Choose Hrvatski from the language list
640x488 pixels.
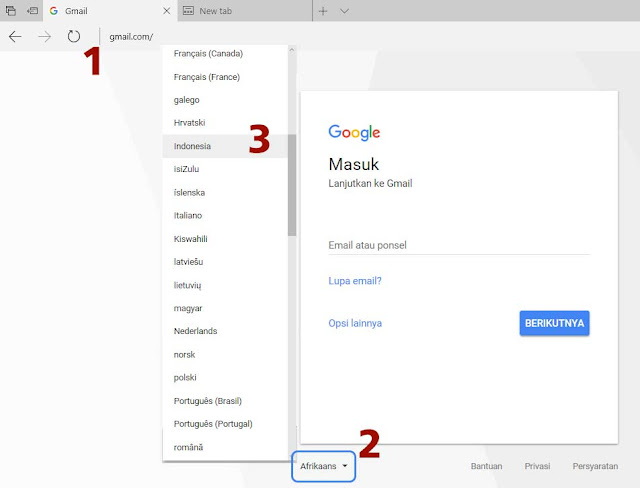tap(225, 123)
